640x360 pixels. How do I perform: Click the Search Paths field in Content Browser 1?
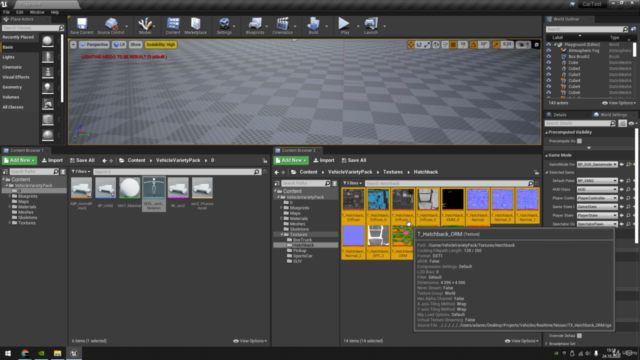pyautogui.click(x=34, y=172)
